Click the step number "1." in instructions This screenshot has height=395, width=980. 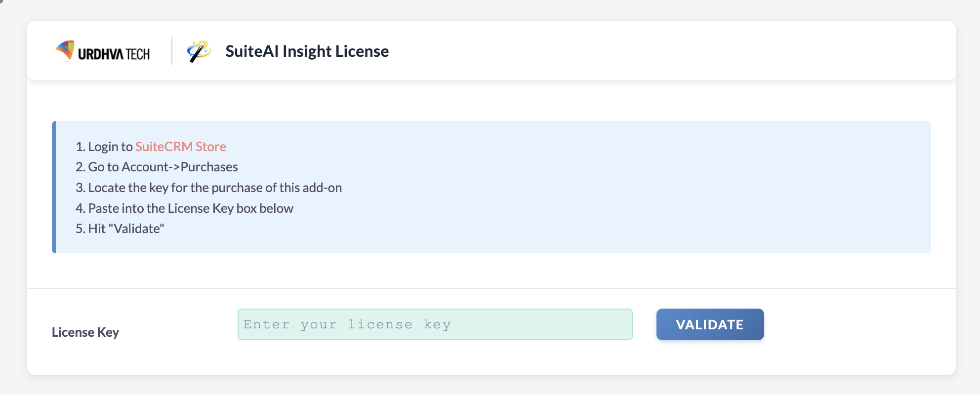[x=81, y=147]
